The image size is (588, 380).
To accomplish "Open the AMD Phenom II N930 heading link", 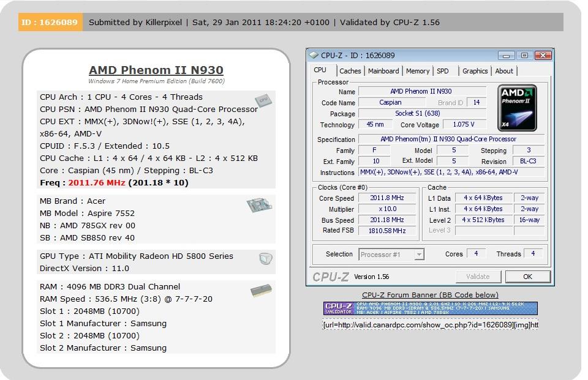I will (x=156, y=70).
